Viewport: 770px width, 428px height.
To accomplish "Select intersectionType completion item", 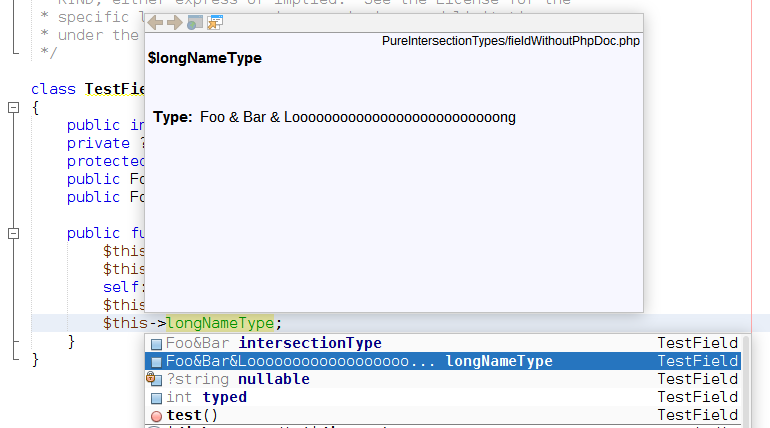I will pos(443,343).
